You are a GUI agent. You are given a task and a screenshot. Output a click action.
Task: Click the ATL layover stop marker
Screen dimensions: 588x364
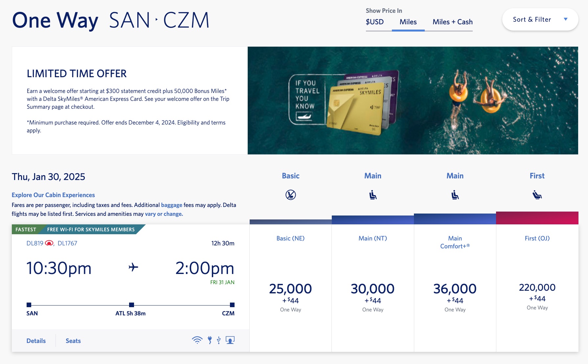point(132,305)
